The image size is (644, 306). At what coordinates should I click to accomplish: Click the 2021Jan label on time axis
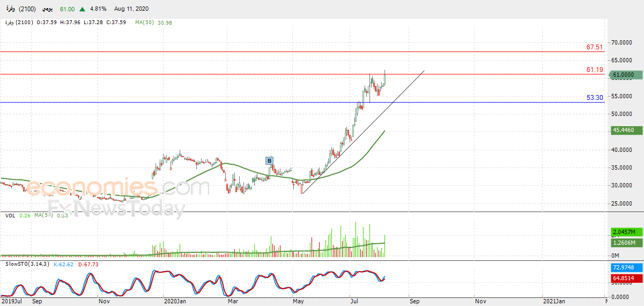(x=554, y=302)
